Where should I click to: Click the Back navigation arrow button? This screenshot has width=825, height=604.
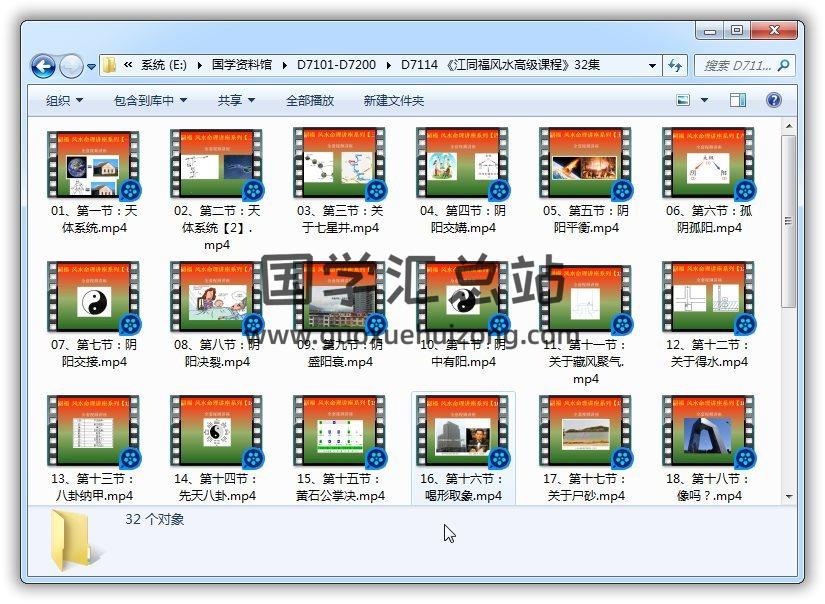tap(43, 66)
